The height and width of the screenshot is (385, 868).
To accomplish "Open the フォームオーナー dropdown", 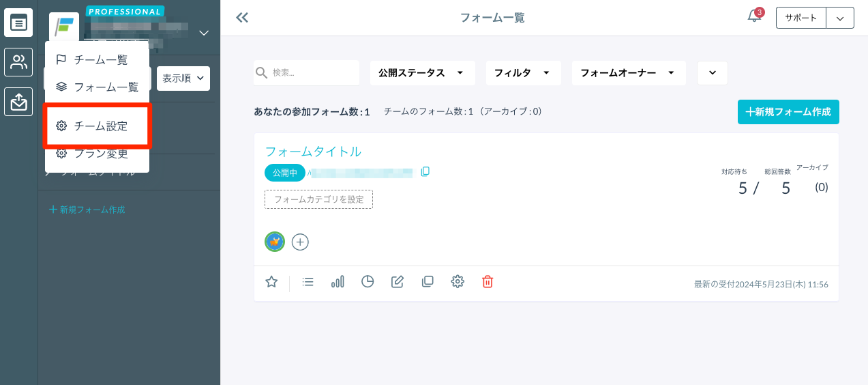I will (628, 73).
